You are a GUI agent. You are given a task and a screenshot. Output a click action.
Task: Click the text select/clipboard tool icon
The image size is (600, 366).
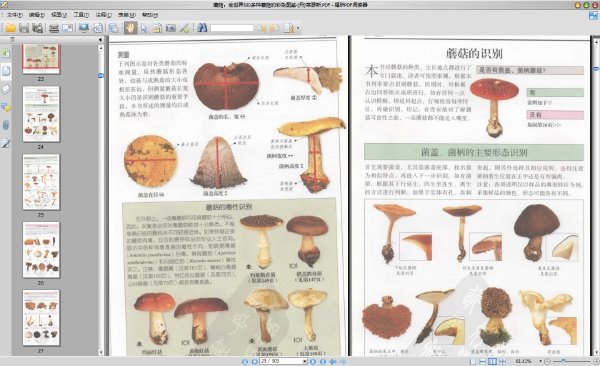[x=157, y=28]
